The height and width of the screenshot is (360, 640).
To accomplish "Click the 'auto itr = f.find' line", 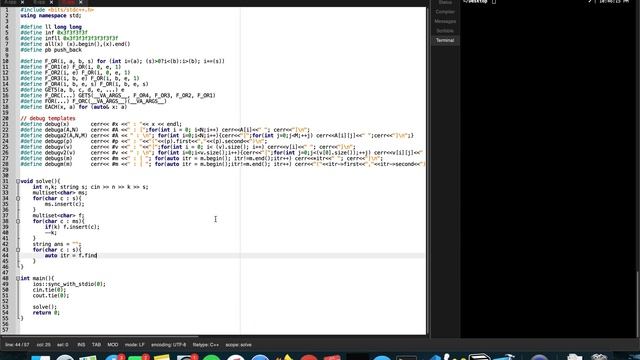I will pyautogui.click(x=71, y=256).
